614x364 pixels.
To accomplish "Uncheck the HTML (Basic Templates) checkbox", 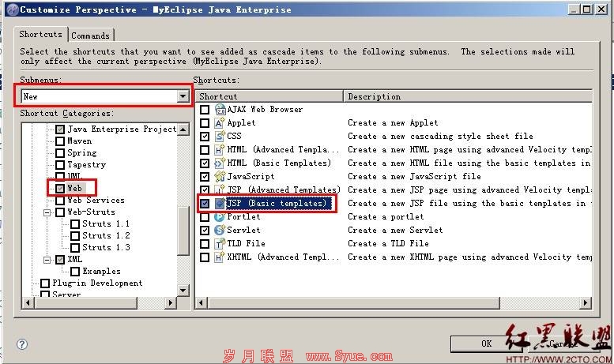I will [x=205, y=163].
